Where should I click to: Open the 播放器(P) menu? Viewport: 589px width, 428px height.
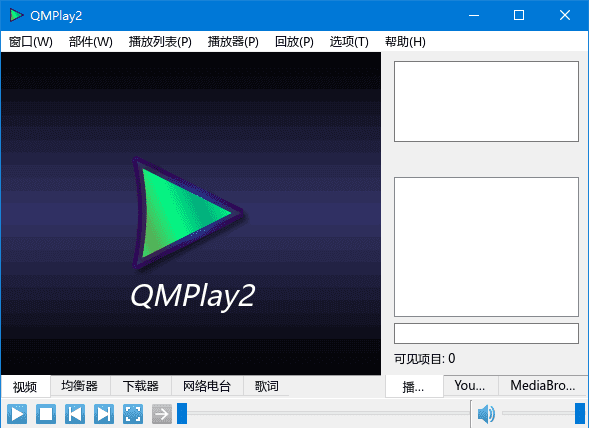pos(233,41)
